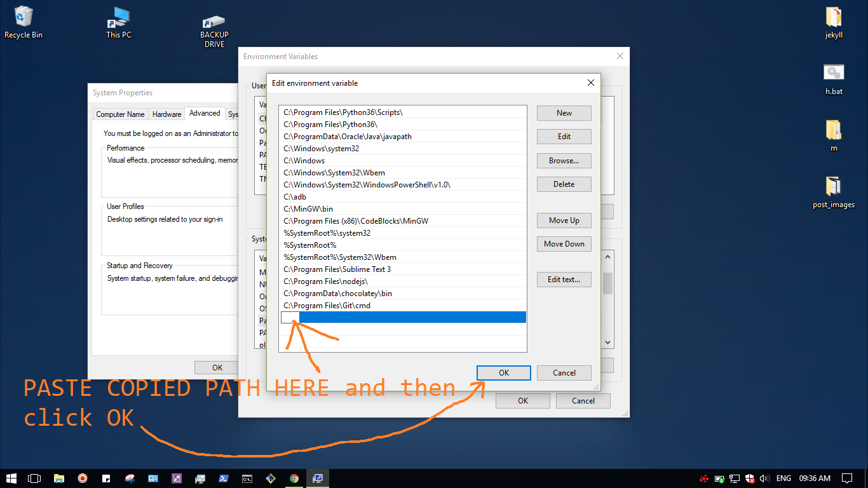Click the Windows Defender shield tray icon

(750, 478)
